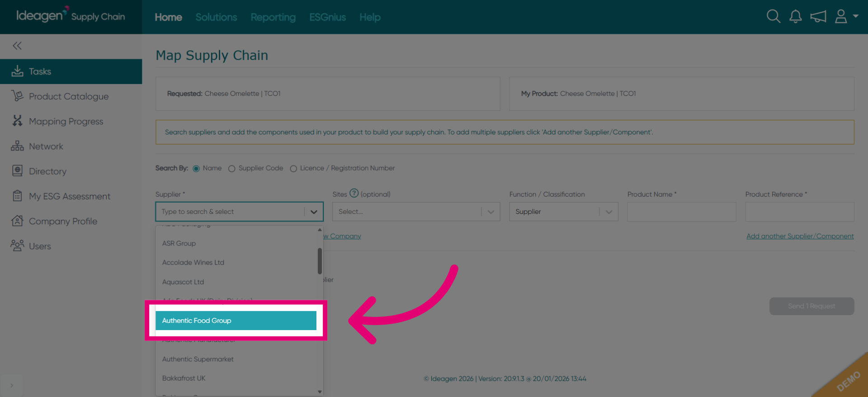The image size is (868, 397).
Task: Open the announcements megaphone icon
Action: coord(818,17)
